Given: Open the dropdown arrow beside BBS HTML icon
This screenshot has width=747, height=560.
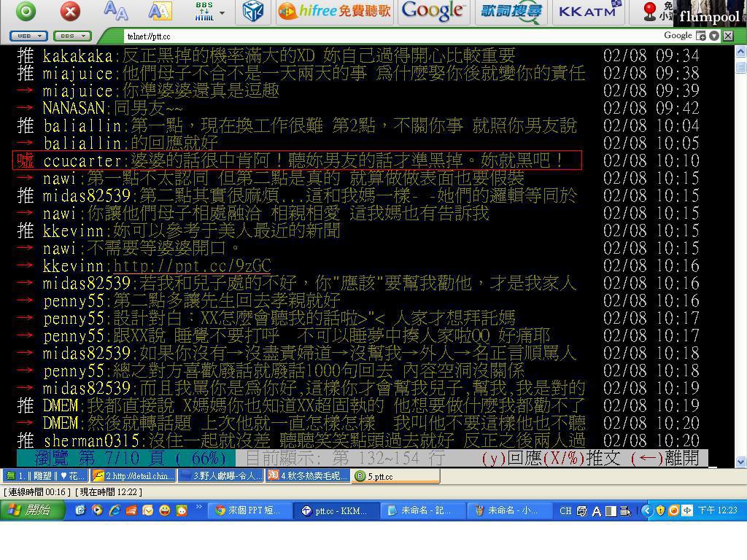Looking at the screenshot, I should [x=222, y=13].
